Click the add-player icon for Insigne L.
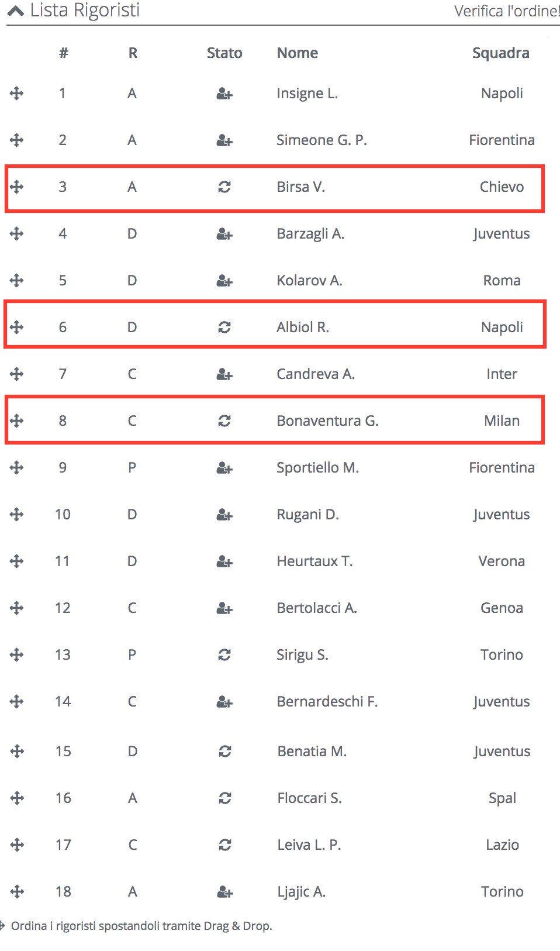The width and height of the screenshot is (560, 951). [224, 94]
